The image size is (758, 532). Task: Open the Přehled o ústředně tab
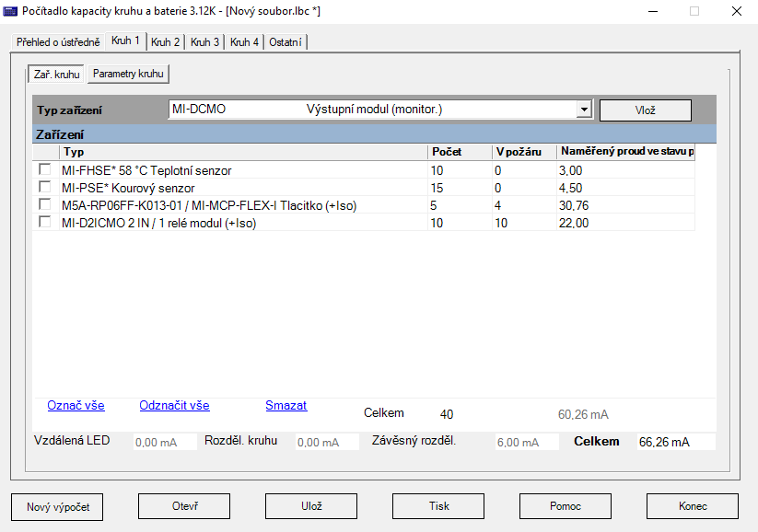point(58,42)
